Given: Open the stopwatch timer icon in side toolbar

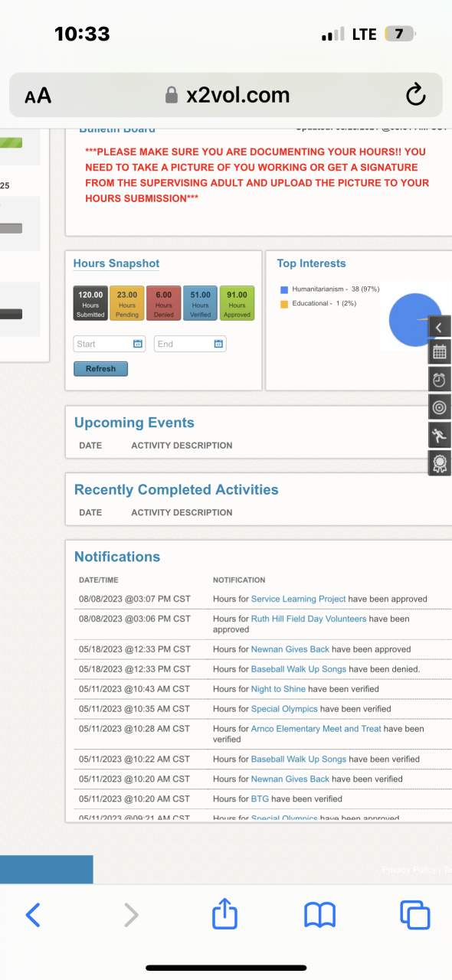Looking at the screenshot, I should [439, 380].
